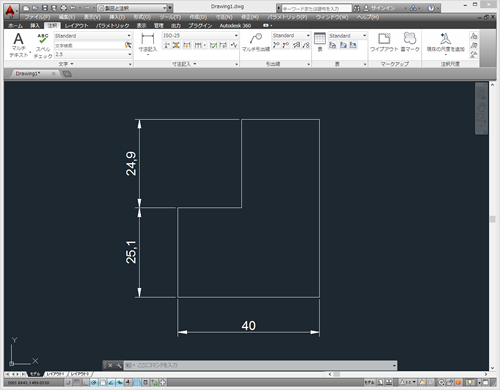Click the Plot printer icon in quick access toolbar
Screen dimensions: 500x390
pyautogui.click(x=64, y=8)
